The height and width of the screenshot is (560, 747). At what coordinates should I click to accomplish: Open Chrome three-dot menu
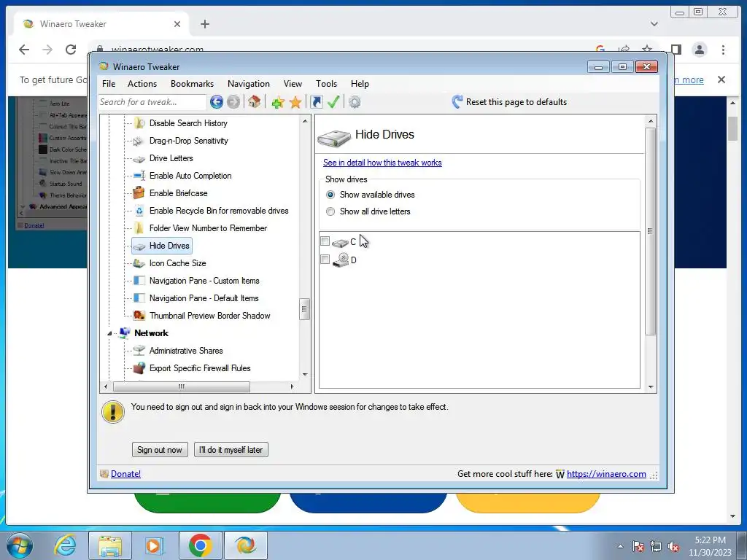pyautogui.click(x=723, y=50)
